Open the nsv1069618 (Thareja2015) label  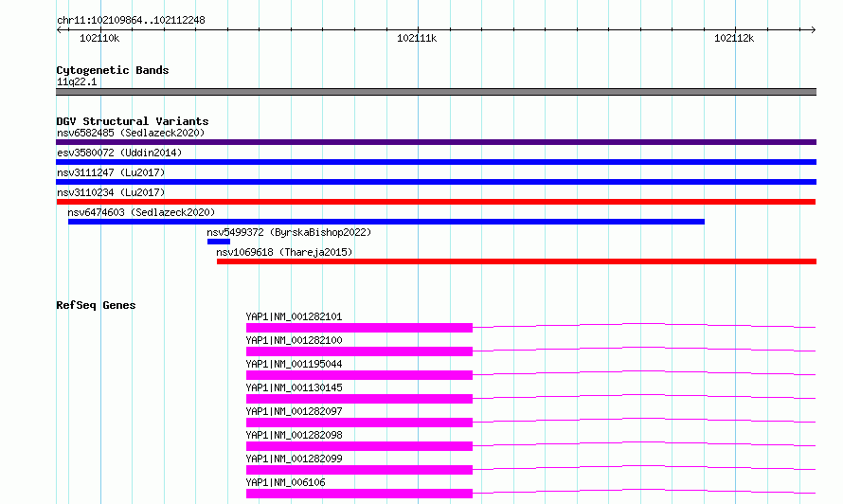(284, 252)
